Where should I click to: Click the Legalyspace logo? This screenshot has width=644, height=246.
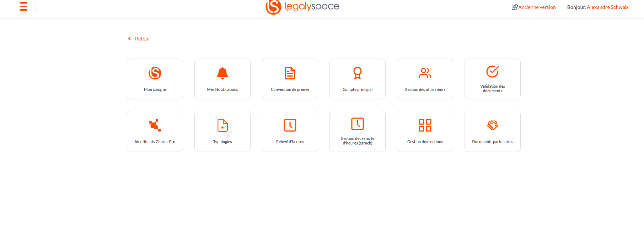pos(302,7)
